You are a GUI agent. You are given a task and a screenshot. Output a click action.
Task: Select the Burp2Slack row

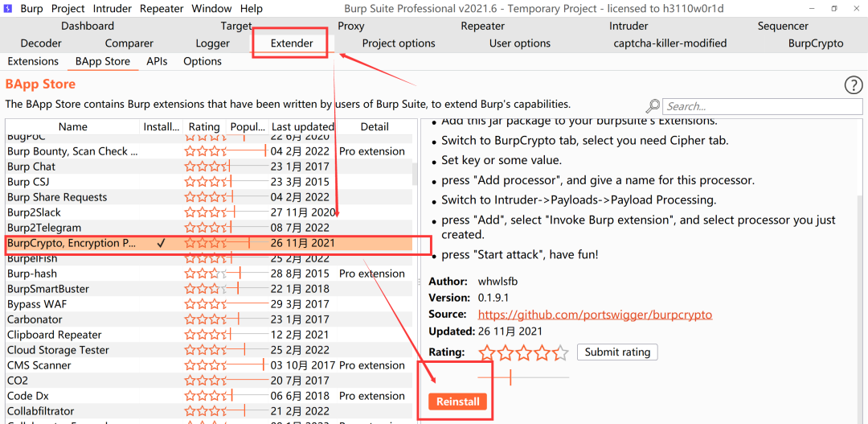[209, 213]
